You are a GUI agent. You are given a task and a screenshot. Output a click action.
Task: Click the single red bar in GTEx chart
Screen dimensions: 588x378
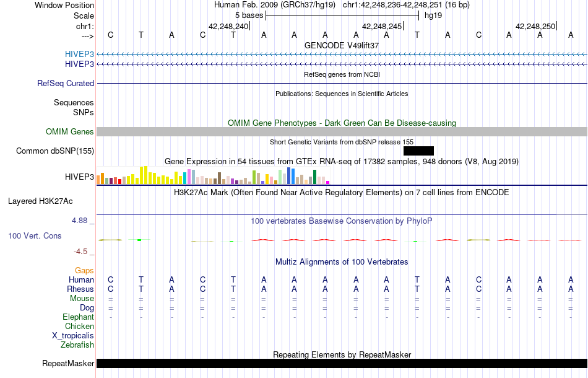coord(119,182)
